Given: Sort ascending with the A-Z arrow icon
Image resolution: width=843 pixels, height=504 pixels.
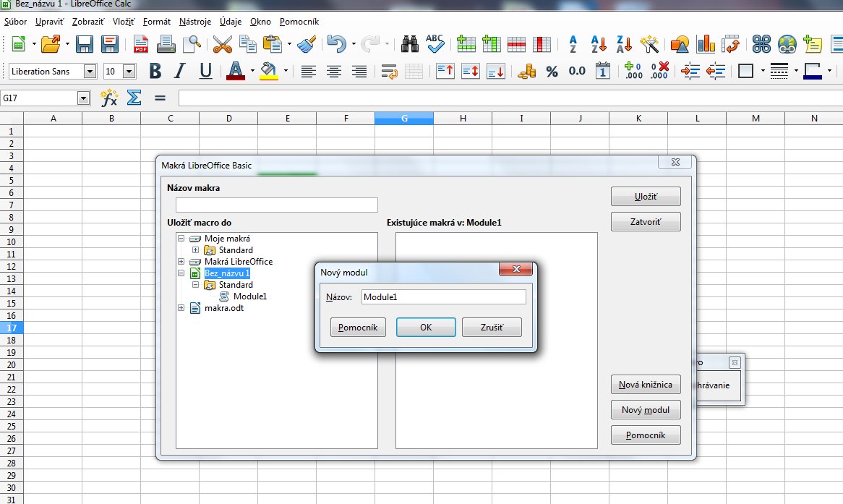Looking at the screenshot, I should [x=599, y=44].
